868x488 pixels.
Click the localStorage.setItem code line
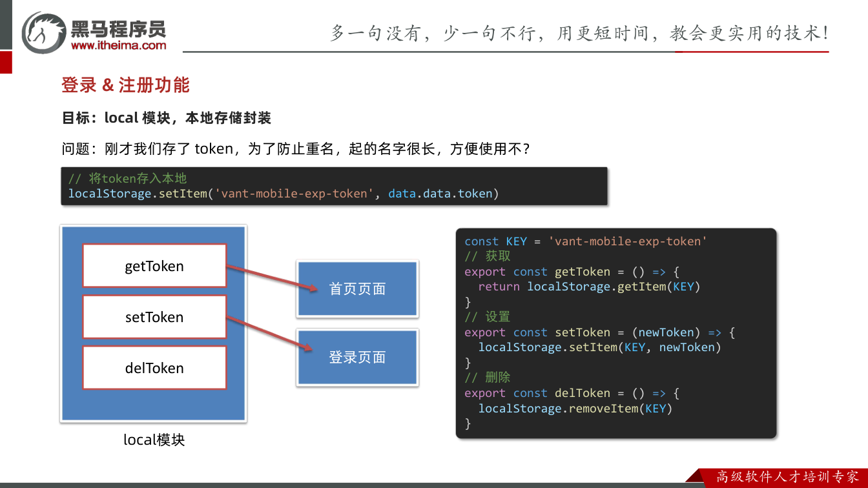pos(284,194)
